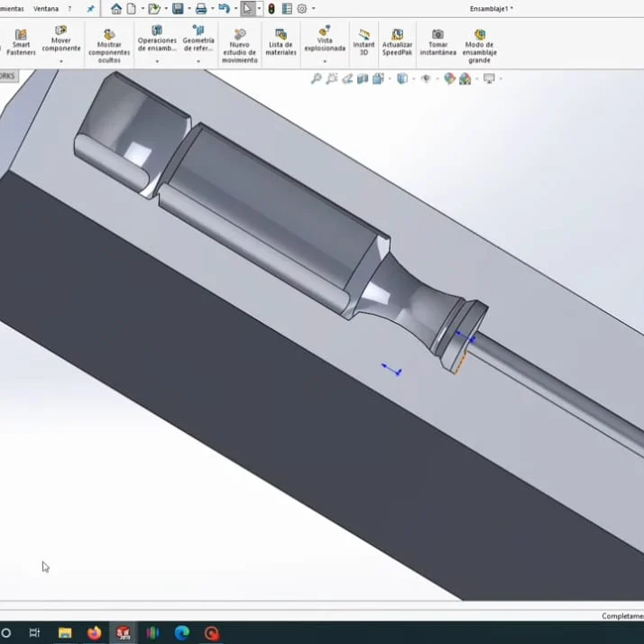This screenshot has width=644, height=644.
Task: Click the Smart Fasteners tool
Action: pos(21,43)
